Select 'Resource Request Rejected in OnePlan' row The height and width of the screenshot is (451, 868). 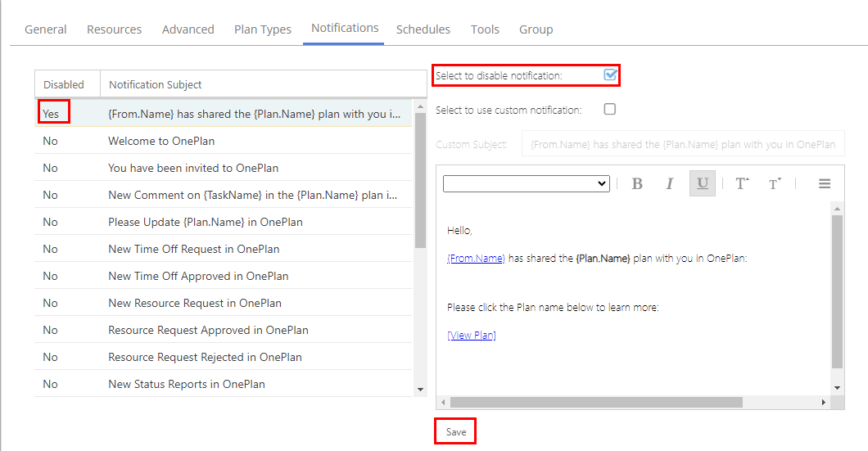click(x=223, y=358)
